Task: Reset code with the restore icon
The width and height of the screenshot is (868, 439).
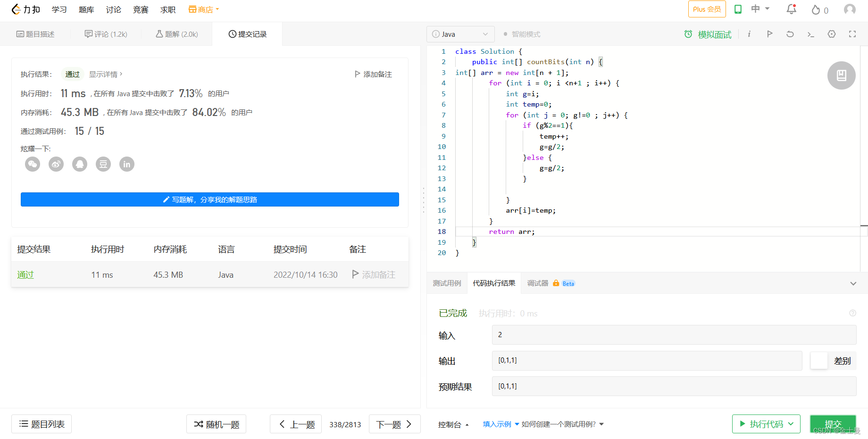Action: coord(790,34)
